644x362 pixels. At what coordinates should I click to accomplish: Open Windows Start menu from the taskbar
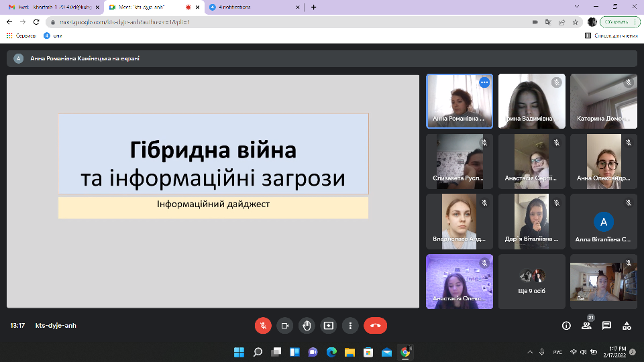[239, 352]
